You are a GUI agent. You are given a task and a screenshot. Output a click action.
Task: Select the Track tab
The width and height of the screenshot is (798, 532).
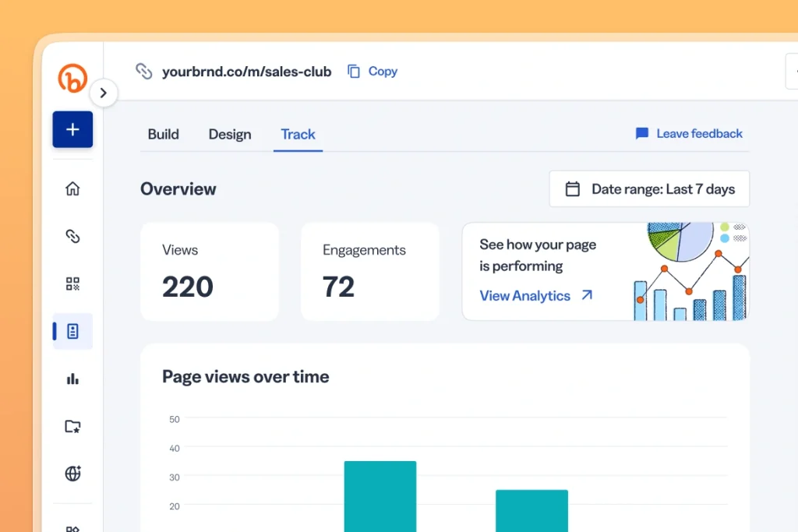298,134
